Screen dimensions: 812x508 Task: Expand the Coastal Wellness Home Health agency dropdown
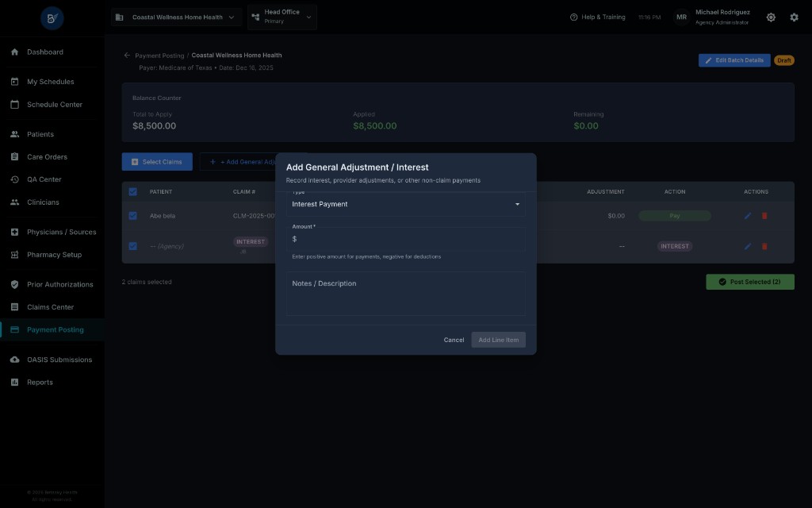(x=176, y=17)
